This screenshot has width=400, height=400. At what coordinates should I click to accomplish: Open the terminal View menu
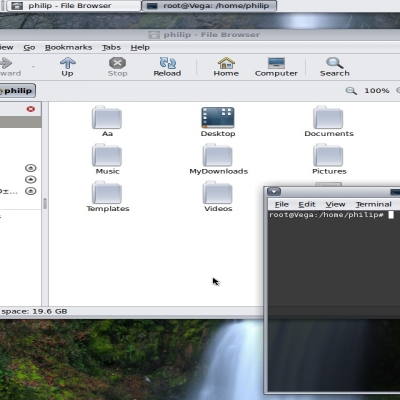coord(335,204)
